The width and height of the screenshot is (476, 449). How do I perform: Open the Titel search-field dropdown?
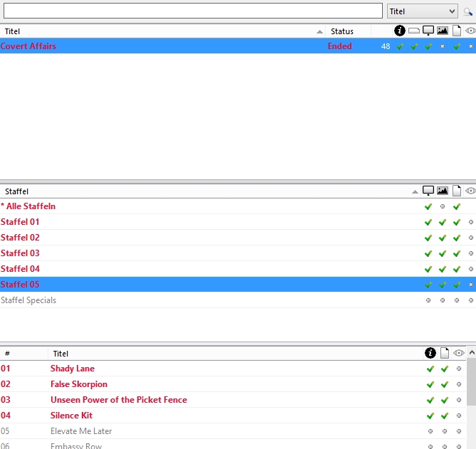(422, 11)
